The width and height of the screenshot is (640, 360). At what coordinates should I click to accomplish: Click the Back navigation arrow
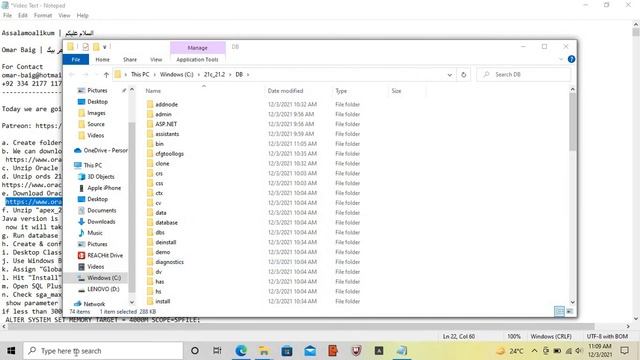(72, 75)
